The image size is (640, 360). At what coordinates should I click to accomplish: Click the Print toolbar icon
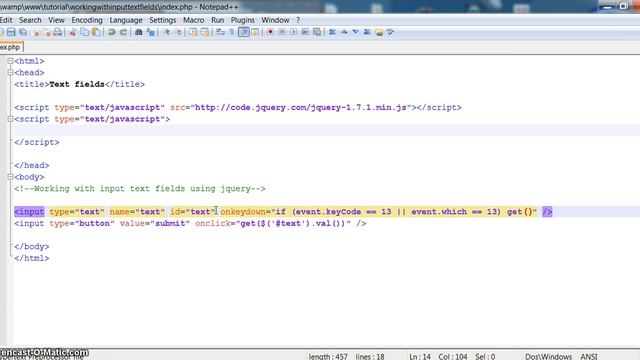point(58,32)
